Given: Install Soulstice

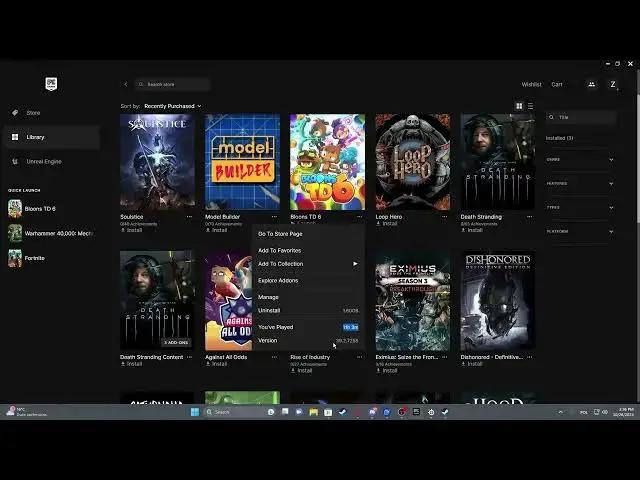Looking at the screenshot, I should tap(131, 230).
